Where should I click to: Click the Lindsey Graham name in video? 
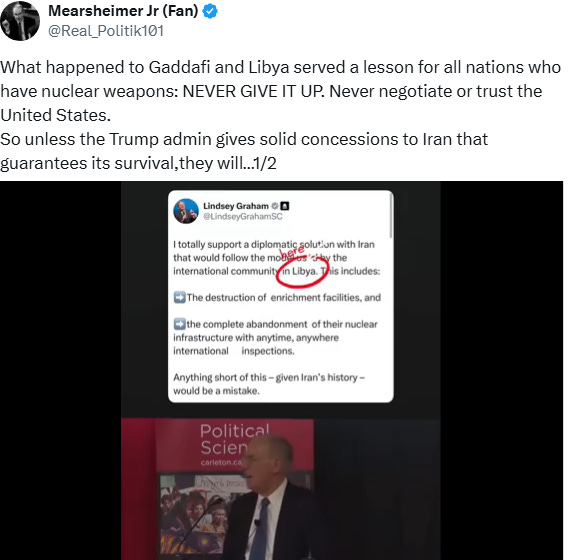[x=236, y=206]
